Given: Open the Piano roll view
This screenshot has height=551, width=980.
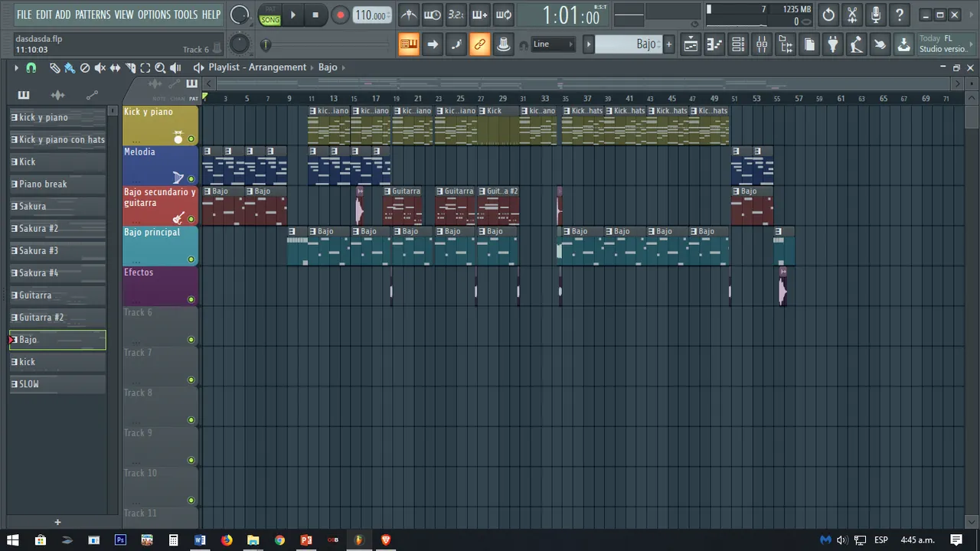Looking at the screenshot, I should coord(714,44).
